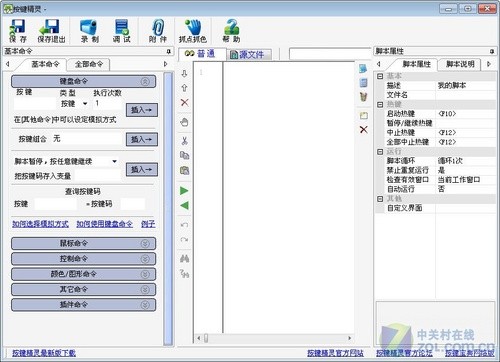
Task: Click the editor horizontal scrollbar
Action: (x=274, y=338)
